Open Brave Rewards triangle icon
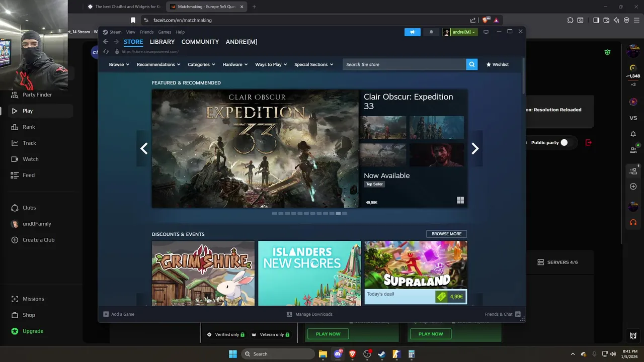Image resolution: width=644 pixels, height=362 pixels. coord(496,20)
